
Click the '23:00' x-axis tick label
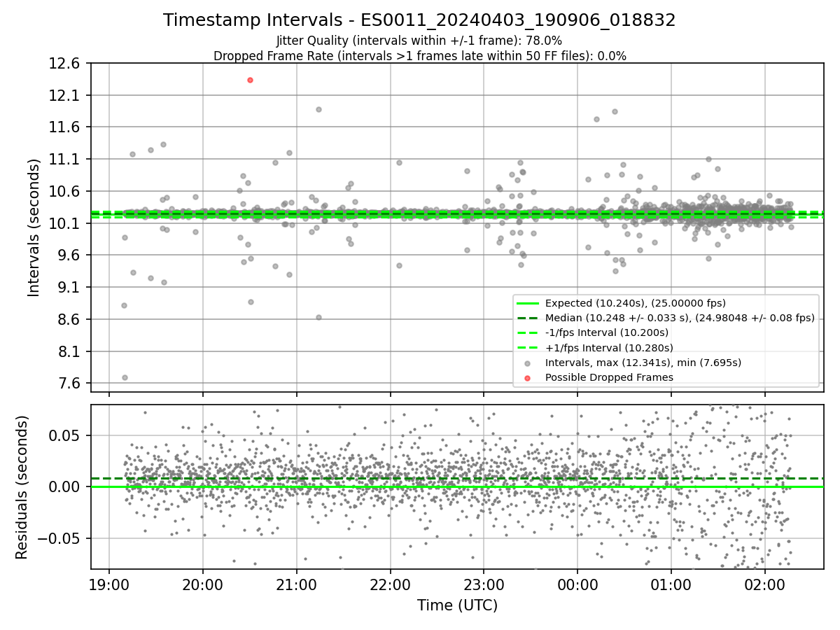484,584
